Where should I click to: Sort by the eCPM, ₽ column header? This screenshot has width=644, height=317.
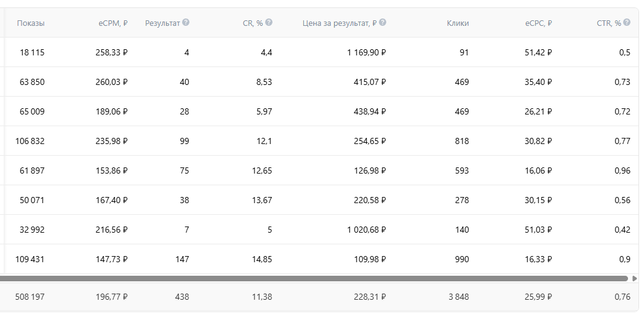click(x=113, y=23)
